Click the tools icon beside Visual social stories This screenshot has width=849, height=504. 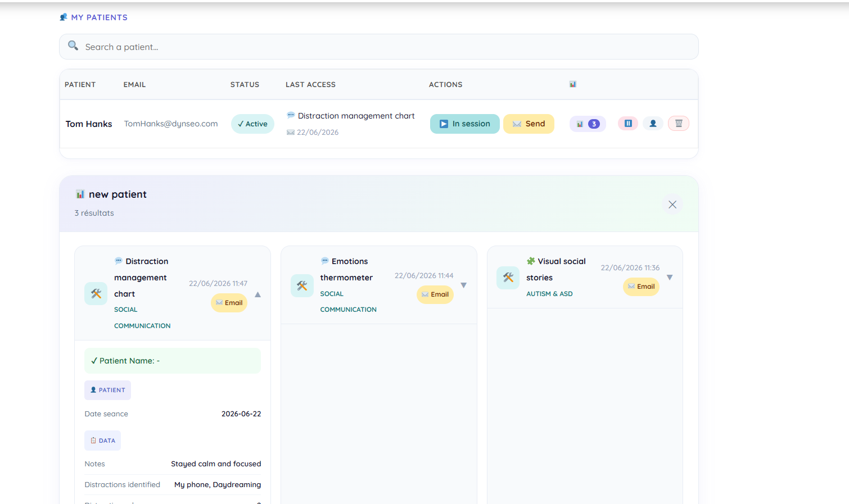(508, 278)
